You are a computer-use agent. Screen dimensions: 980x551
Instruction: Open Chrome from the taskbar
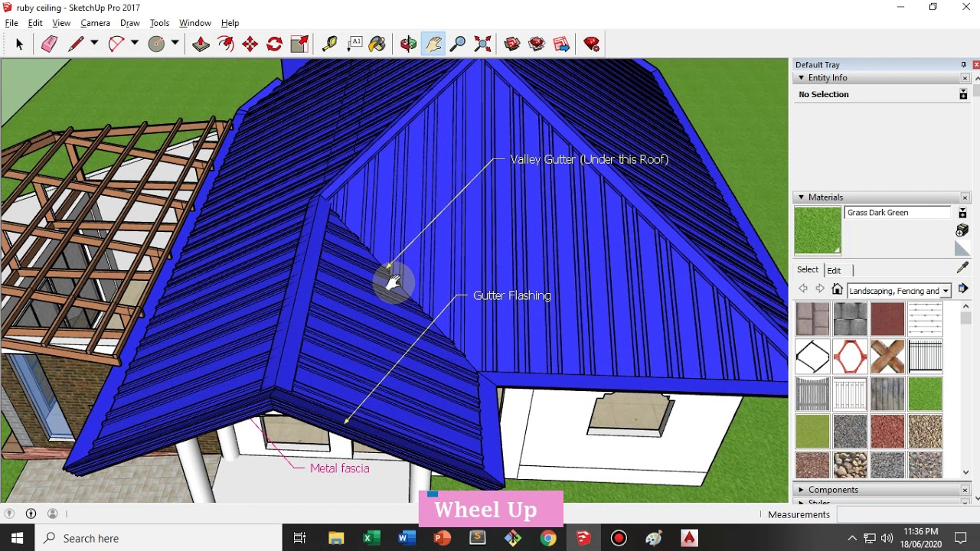point(547,538)
